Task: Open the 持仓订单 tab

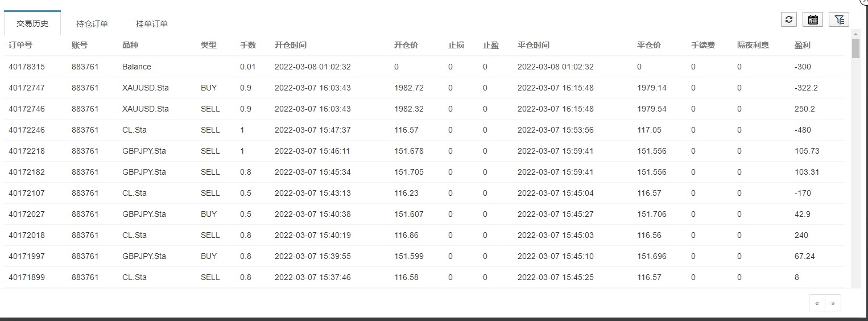Action: [92, 24]
